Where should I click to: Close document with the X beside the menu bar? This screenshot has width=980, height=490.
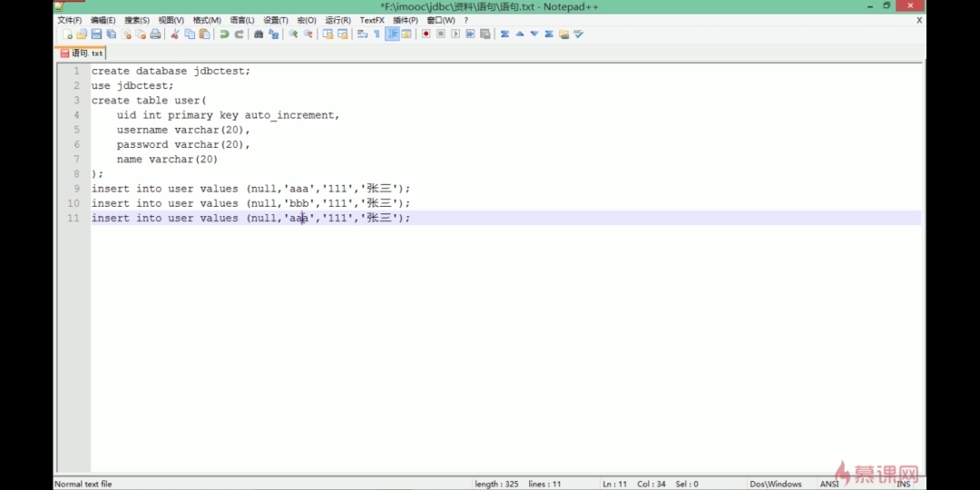919,20
